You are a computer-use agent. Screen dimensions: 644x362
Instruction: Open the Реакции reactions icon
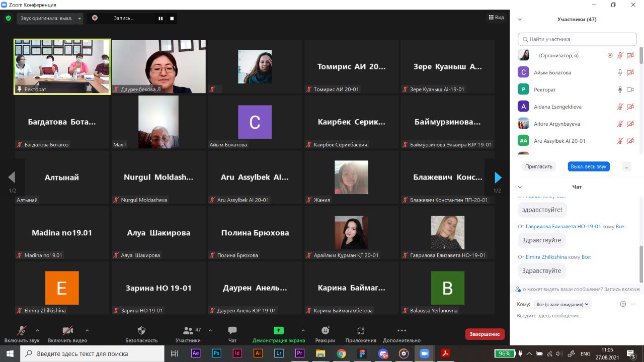pos(326,330)
